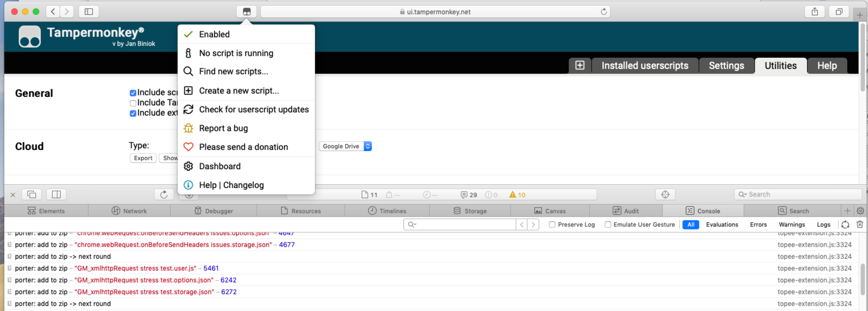Screen dimensions: 868x311
Task: Click the console filter input field
Action: pyautogui.click(x=459, y=224)
